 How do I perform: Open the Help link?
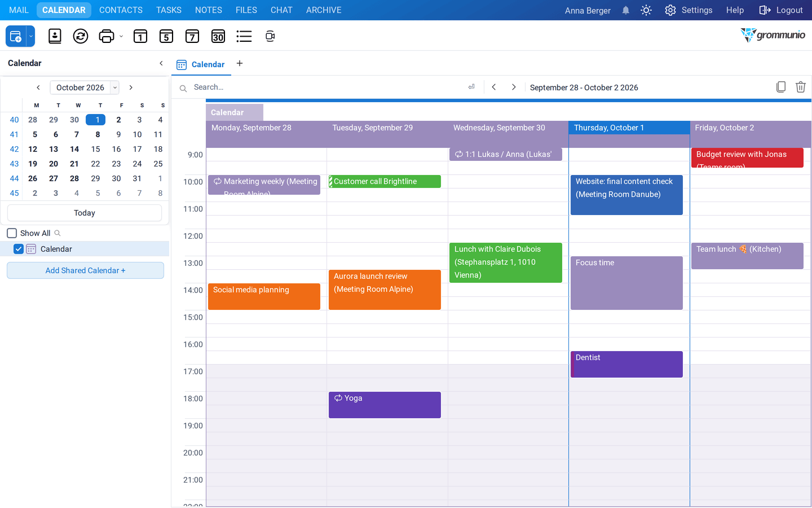(x=735, y=10)
